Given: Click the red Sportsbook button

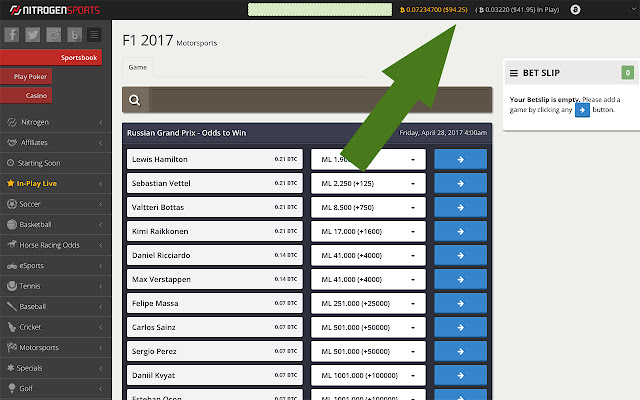Looking at the screenshot, I should pos(51,58).
